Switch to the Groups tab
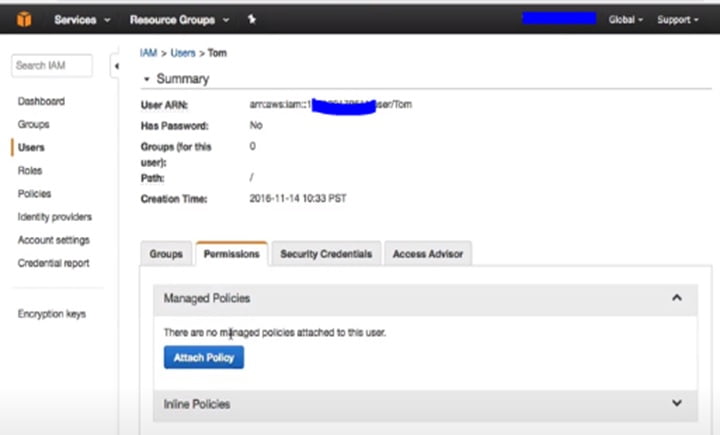The width and height of the screenshot is (720, 435). click(166, 254)
